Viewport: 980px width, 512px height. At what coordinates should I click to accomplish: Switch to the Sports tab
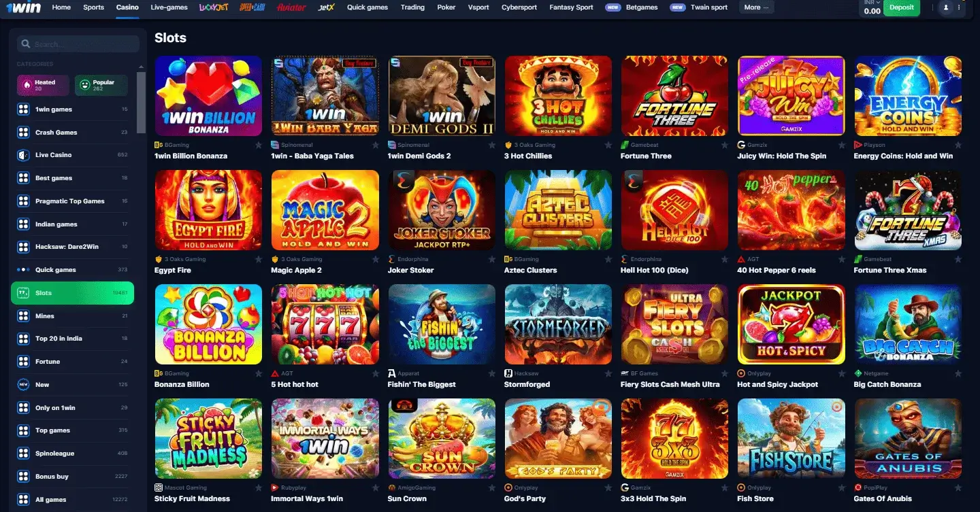(93, 7)
